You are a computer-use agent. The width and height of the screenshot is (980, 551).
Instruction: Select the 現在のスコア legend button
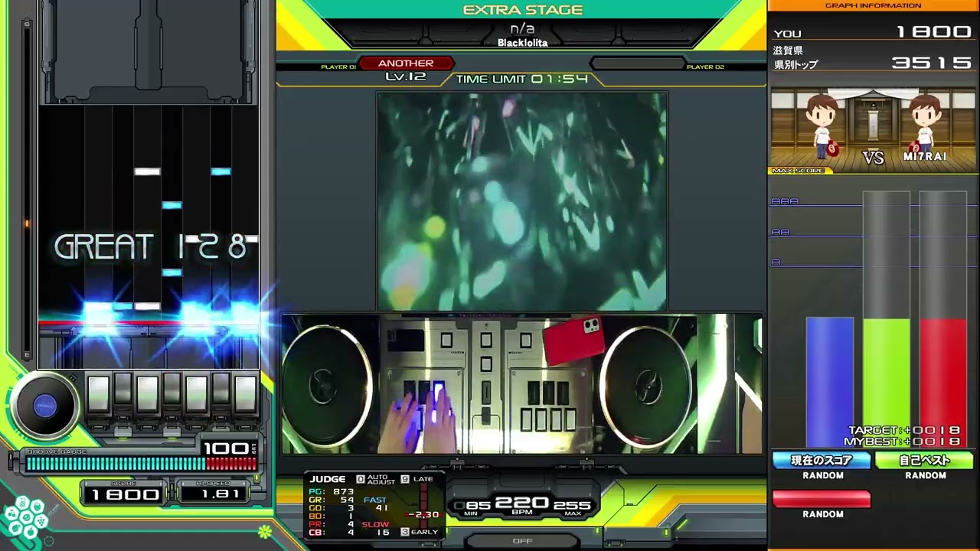[822, 461]
